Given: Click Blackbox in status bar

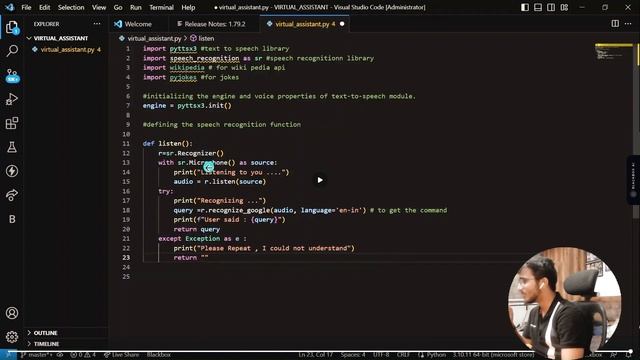Looking at the screenshot, I should point(159,355).
